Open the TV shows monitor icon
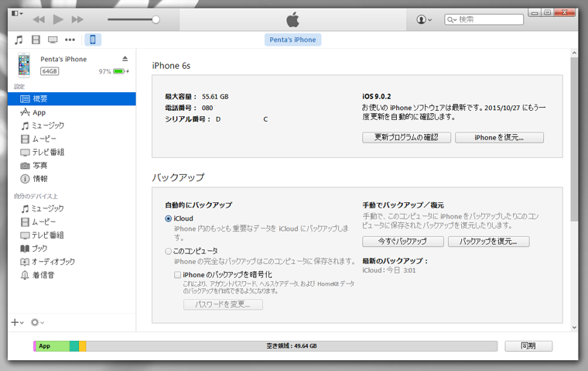Screen dimensions: 588x371 coord(53,40)
